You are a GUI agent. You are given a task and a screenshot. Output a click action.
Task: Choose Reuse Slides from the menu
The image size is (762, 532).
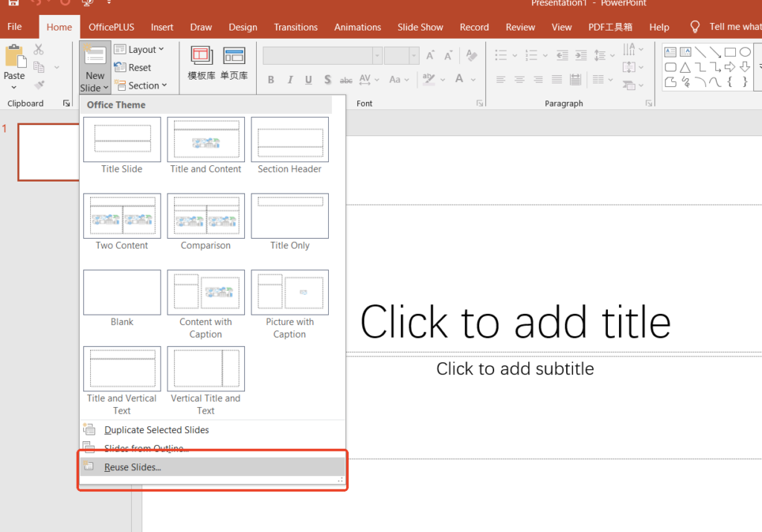(132, 467)
